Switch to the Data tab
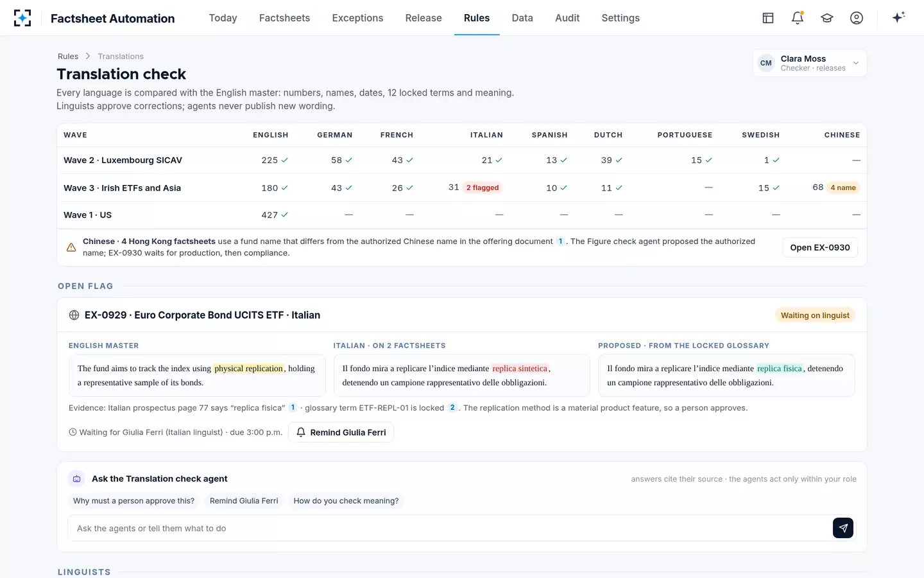This screenshot has height=578, width=924. (522, 18)
